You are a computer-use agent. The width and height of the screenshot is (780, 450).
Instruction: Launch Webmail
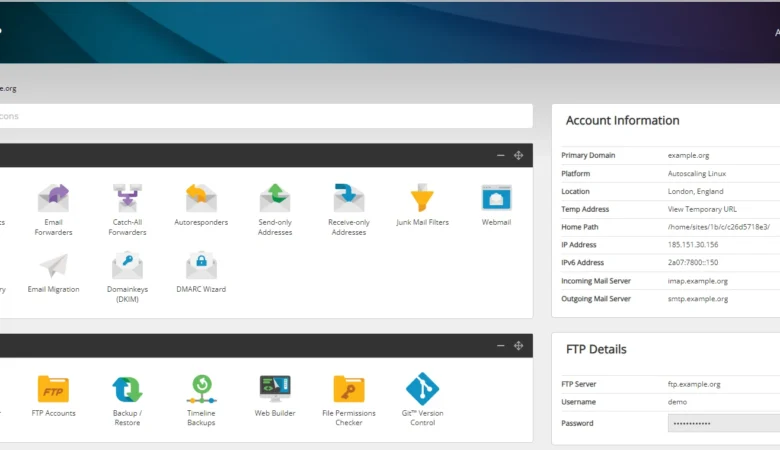(496, 198)
